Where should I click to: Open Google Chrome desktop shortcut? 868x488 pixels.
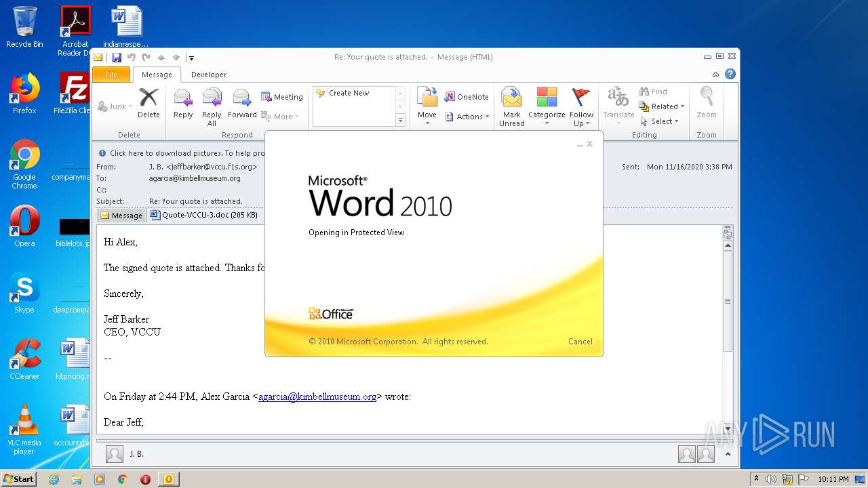click(x=24, y=164)
